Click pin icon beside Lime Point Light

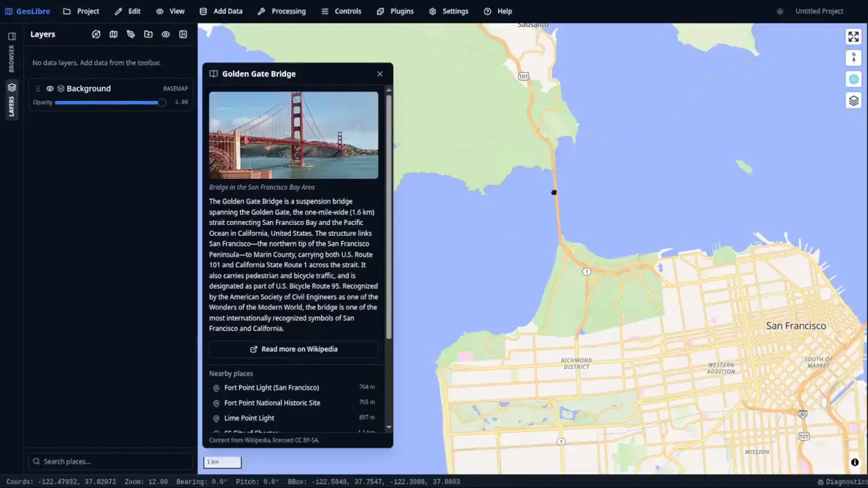216,418
